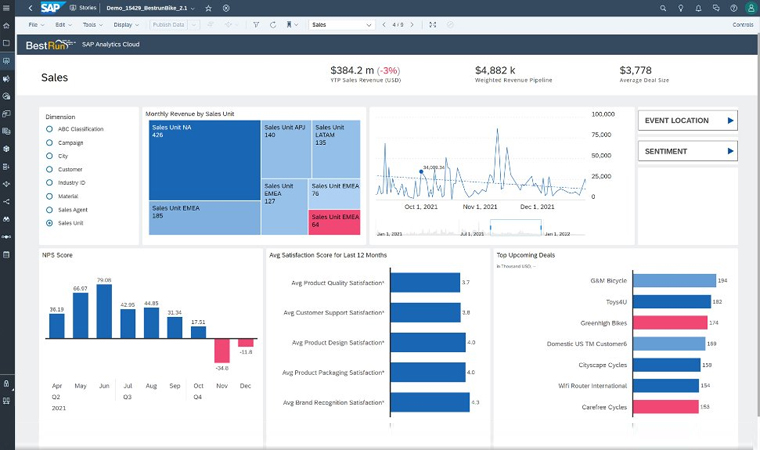Click the SENTIMENT button
The height and width of the screenshot is (450, 760).
[x=688, y=151]
